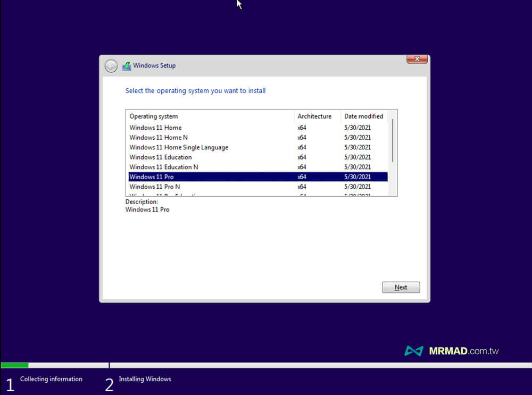This screenshot has width=532, height=395.
Task: Click x64 cell in Home Single Language row
Action: [302, 147]
